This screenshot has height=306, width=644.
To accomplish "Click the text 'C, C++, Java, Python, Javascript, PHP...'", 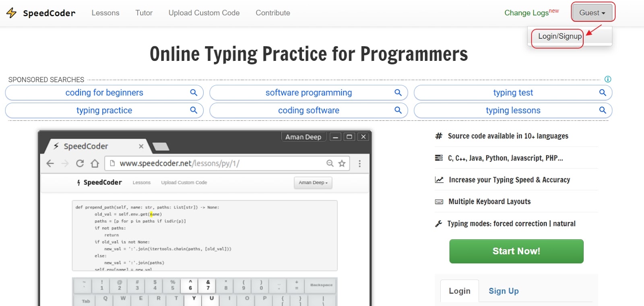I will click(506, 158).
